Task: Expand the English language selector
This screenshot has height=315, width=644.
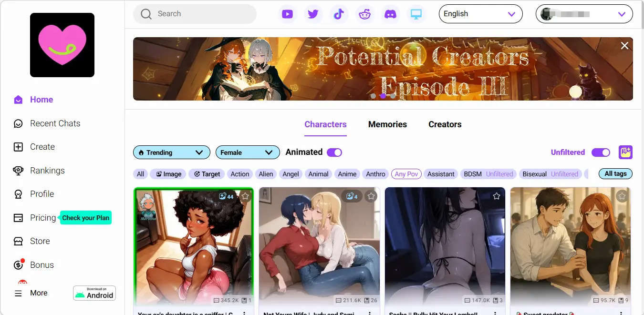Action: [x=480, y=14]
